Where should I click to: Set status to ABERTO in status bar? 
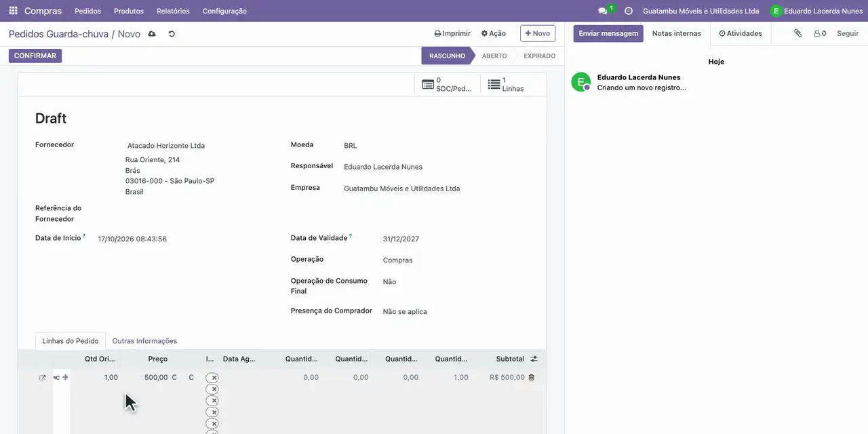pos(494,56)
